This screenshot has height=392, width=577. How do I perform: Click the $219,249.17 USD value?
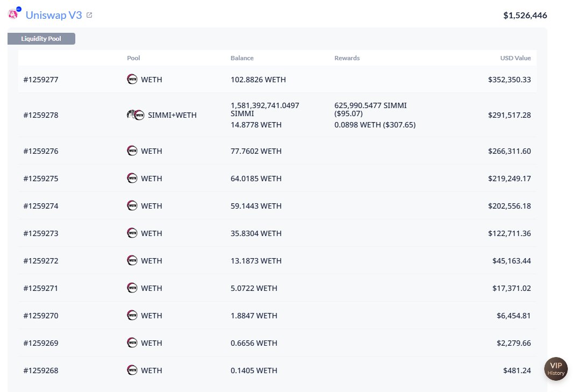[509, 179]
